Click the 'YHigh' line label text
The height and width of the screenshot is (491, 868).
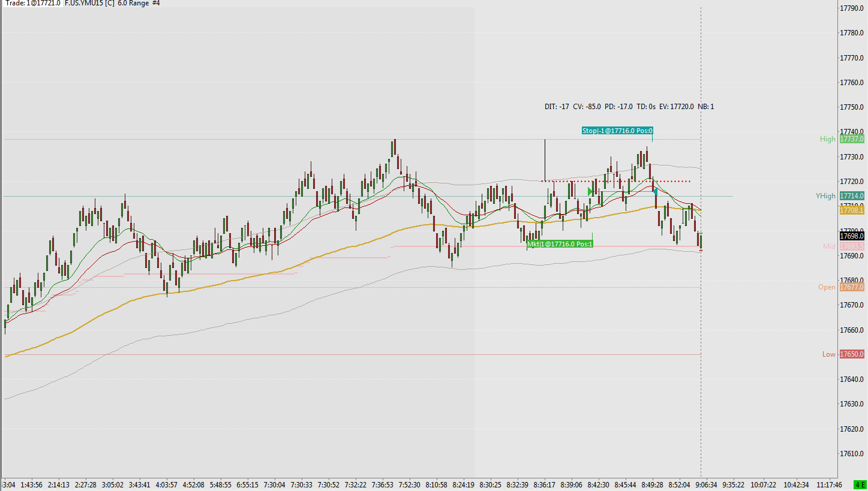825,196
